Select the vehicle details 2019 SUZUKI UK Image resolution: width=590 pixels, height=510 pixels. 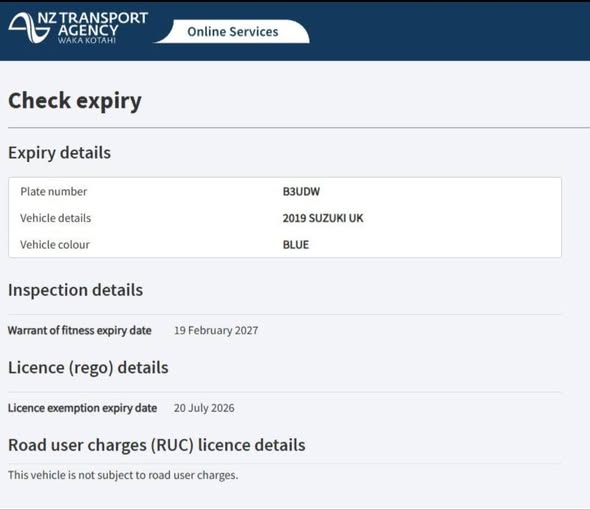(x=323, y=218)
